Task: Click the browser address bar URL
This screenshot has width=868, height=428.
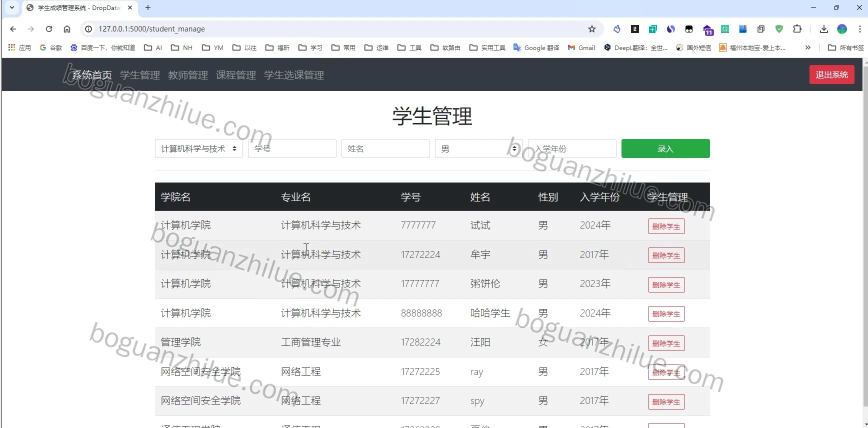Action: click(152, 29)
